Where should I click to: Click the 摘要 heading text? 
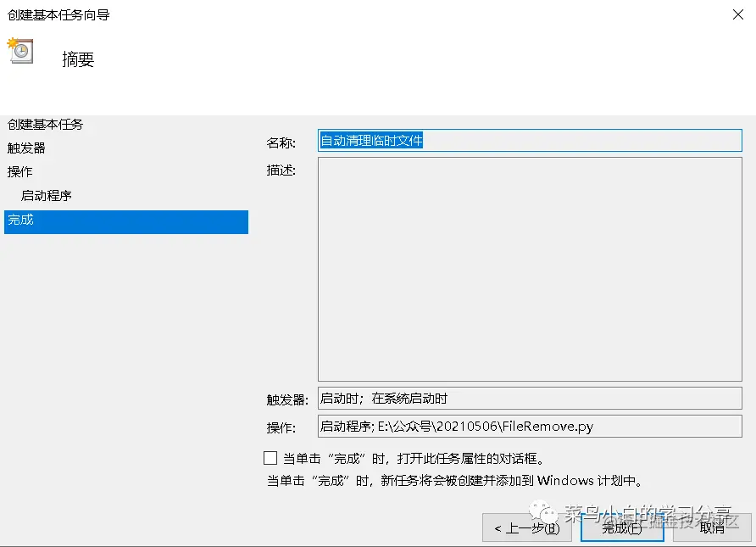click(78, 59)
